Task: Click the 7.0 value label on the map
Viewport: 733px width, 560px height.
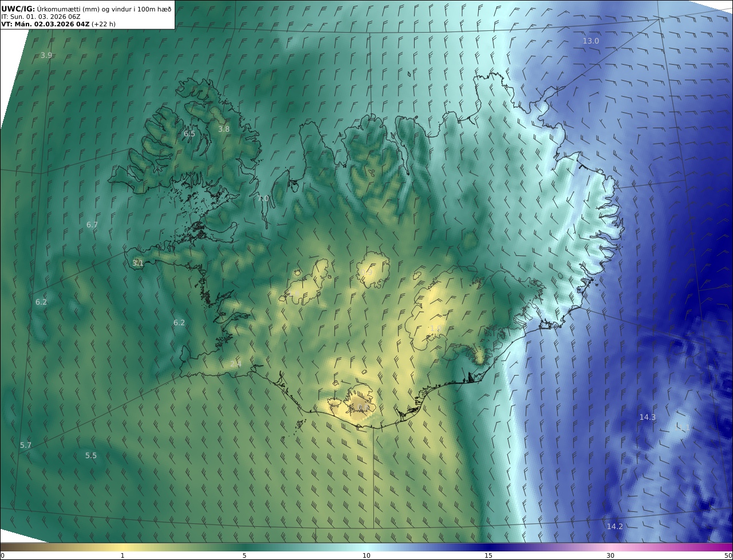Action: [x=263, y=199]
